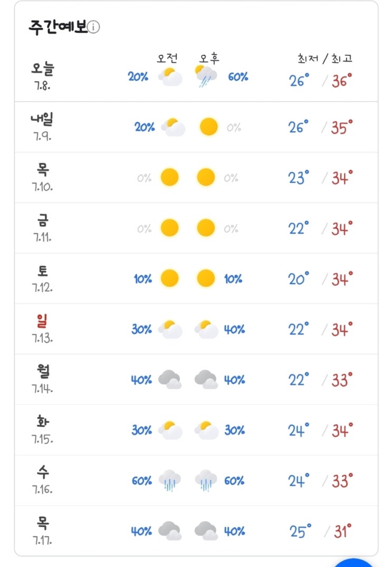The image size is (392, 567).
Task: Select today's afternoon rain shower icon
Action: pyautogui.click(x=206, y=76)
